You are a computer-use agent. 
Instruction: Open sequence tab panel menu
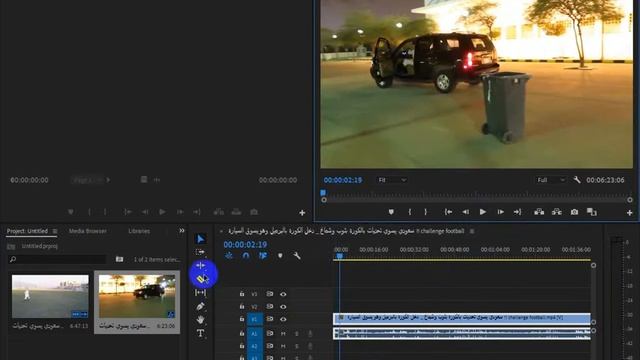[x=472, y=231]
